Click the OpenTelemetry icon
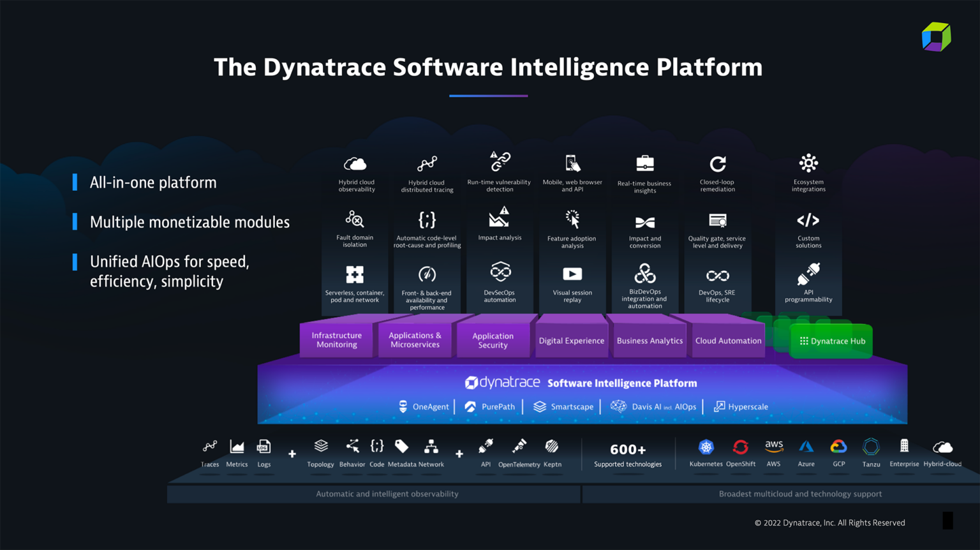Screen dimensions: 980x550 (519, 446)
